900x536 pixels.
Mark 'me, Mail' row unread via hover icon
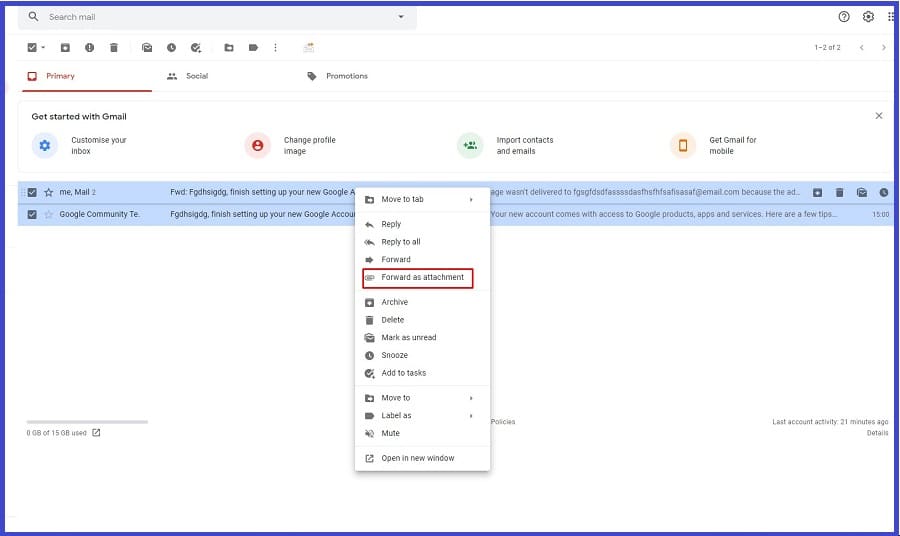[862, 192]
